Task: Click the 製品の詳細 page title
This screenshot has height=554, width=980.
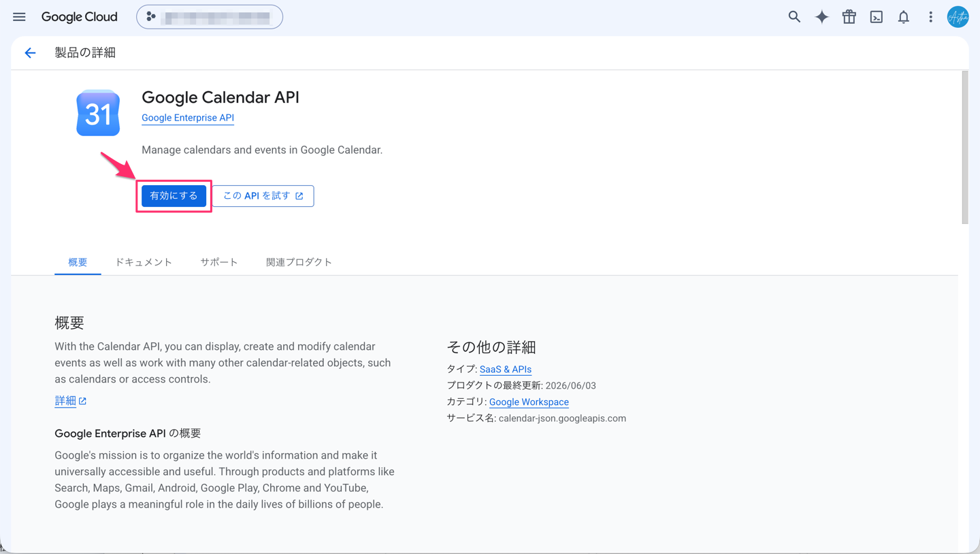Action: click(x=85, y=52)
